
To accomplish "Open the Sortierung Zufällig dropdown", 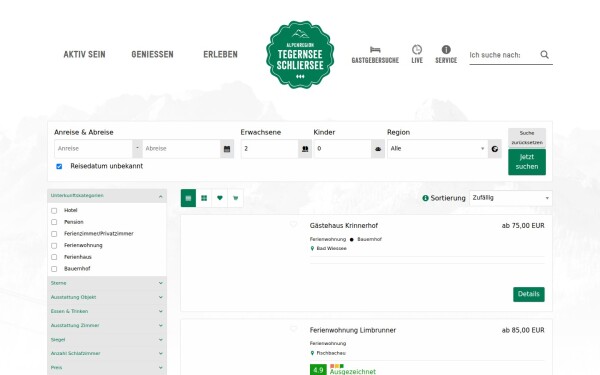I will 511,198.
